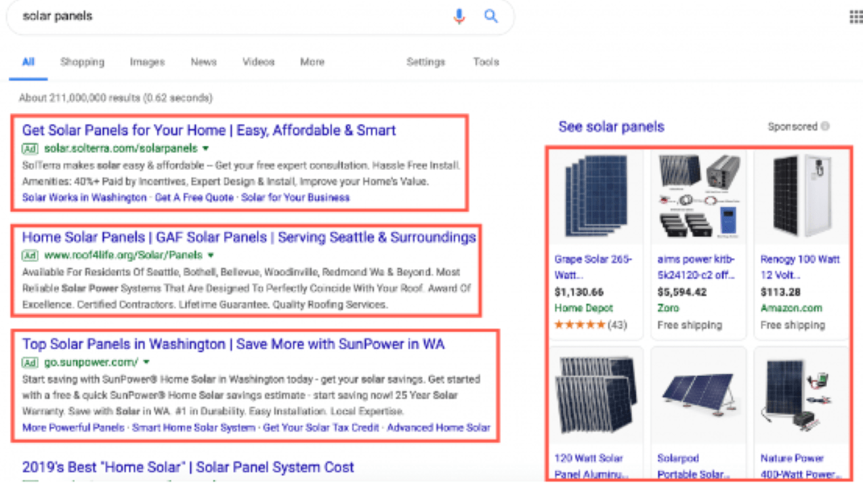Screen dimensions: 863x504
Task: Open the More search tab menu
Action: point(312,62)
